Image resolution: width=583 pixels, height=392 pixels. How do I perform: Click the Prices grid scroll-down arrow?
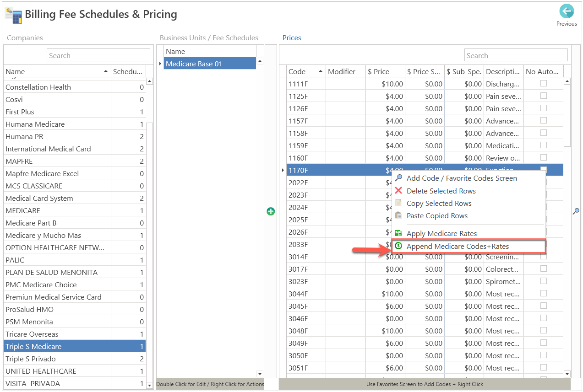(x=567, y=374)
